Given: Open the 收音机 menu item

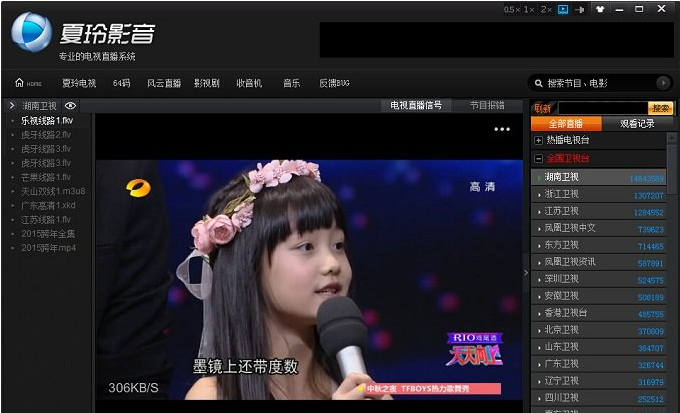Looking at the screenshot, I should (249, 83).
